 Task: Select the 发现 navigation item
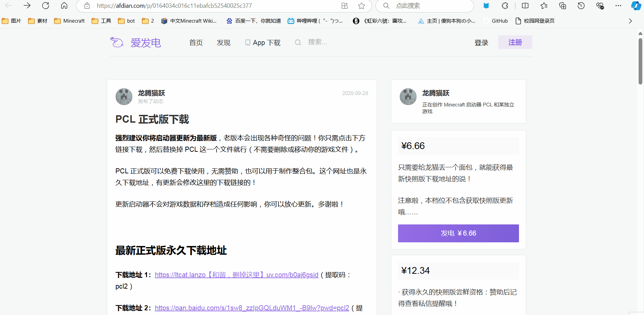pos(223,42)
